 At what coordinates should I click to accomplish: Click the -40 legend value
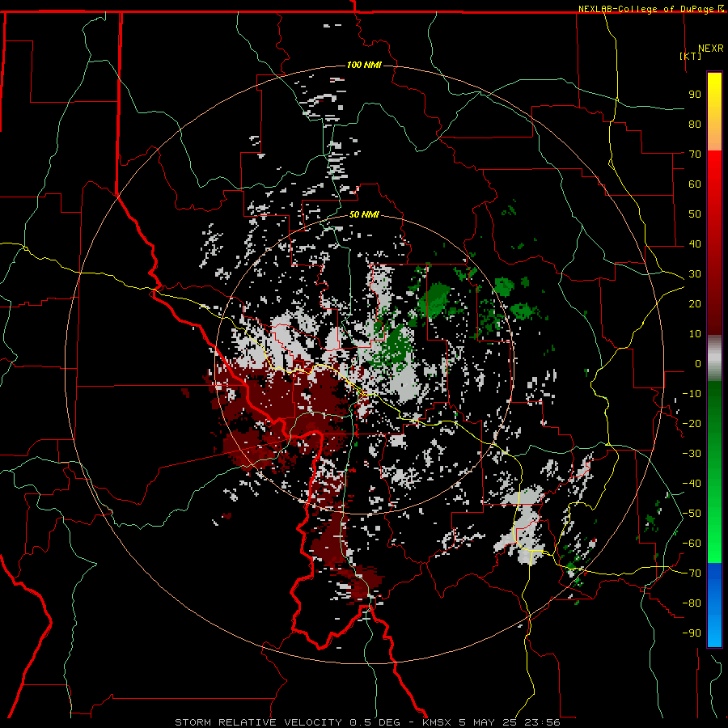click(x=692, y=484)
